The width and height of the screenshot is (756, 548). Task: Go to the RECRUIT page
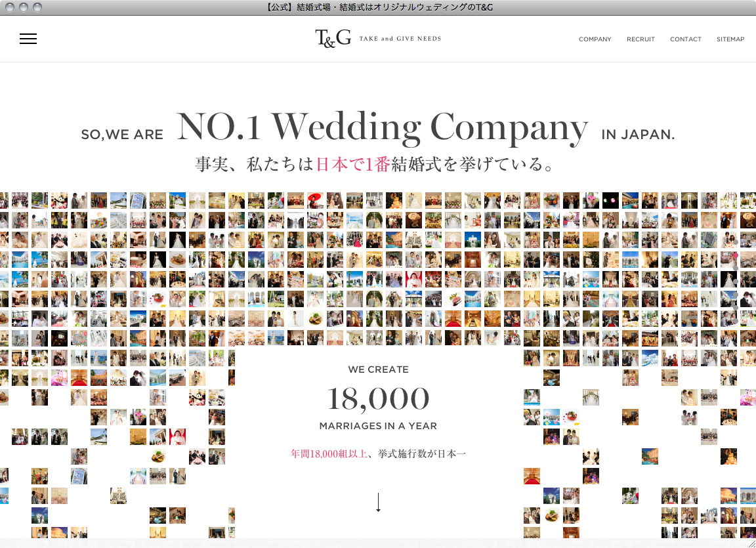tap(640, 39)
